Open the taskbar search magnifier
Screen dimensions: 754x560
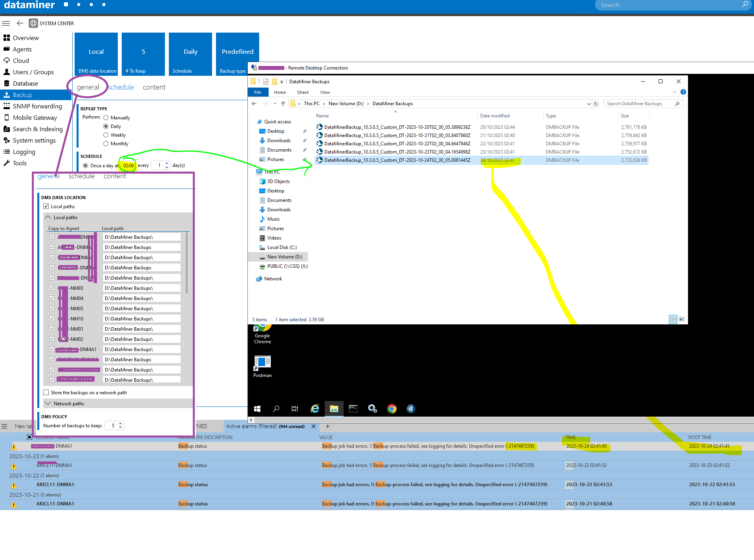pos(276,409)
